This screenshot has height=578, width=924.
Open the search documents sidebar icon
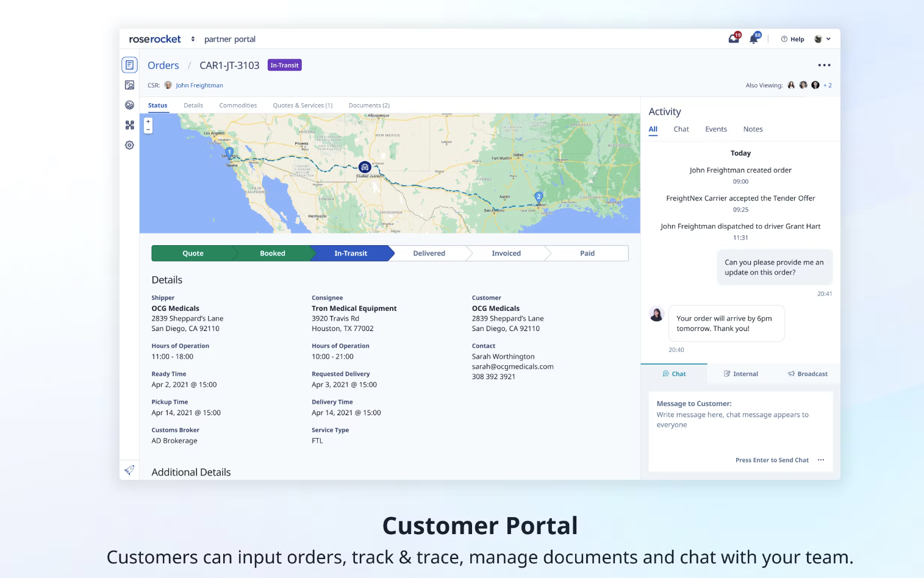pos(129,85)
